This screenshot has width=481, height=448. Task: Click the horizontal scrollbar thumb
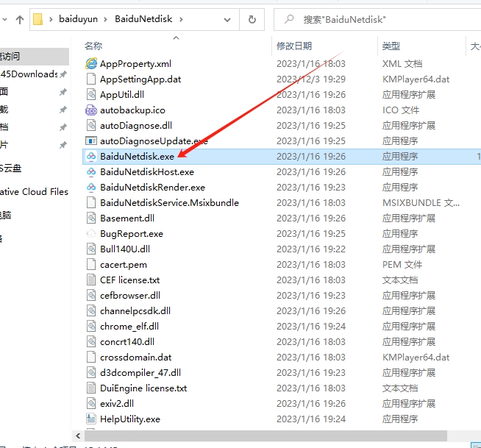pyautogui.click(x=266, y=435)
